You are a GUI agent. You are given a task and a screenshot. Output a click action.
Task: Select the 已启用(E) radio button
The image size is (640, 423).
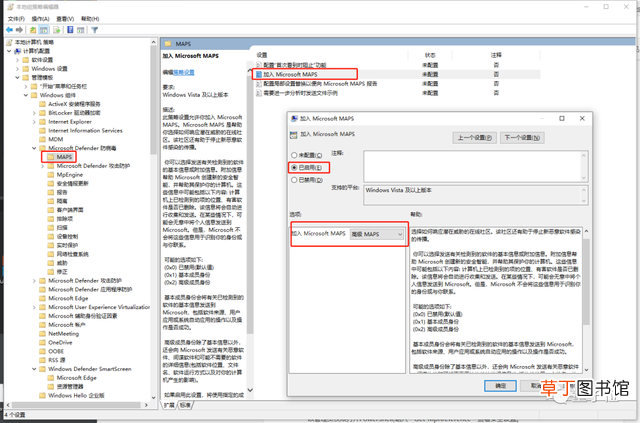pos(294,167)
